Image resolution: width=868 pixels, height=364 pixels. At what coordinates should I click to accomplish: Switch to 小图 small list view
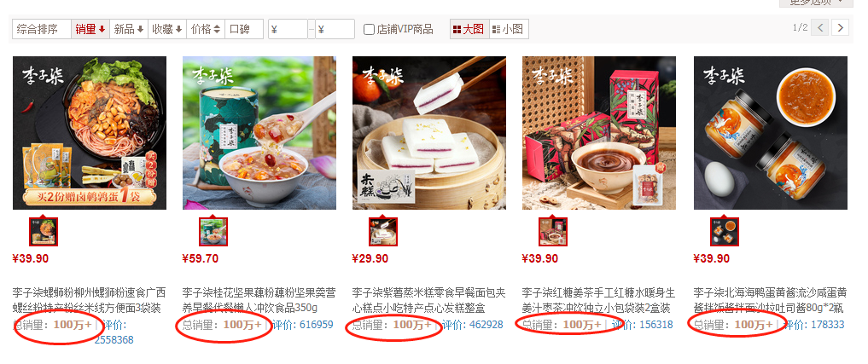click(x=509, y=29)
